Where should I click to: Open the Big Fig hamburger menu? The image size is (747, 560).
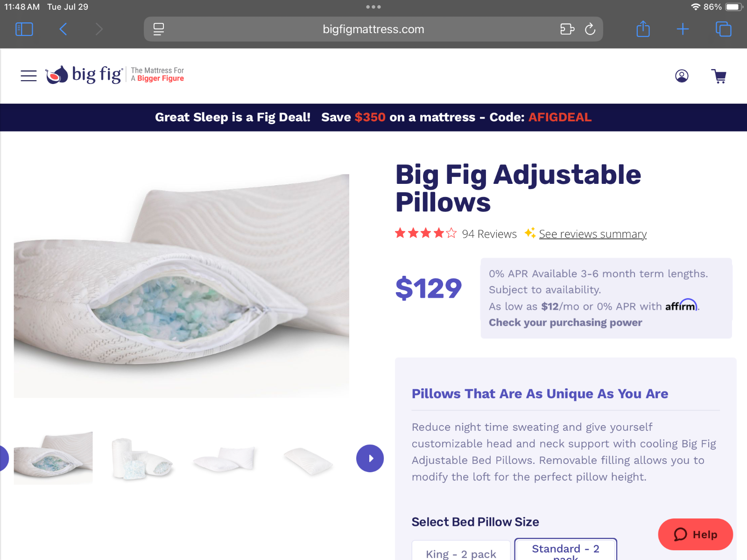pyautogui.click(x=28, y=76)
